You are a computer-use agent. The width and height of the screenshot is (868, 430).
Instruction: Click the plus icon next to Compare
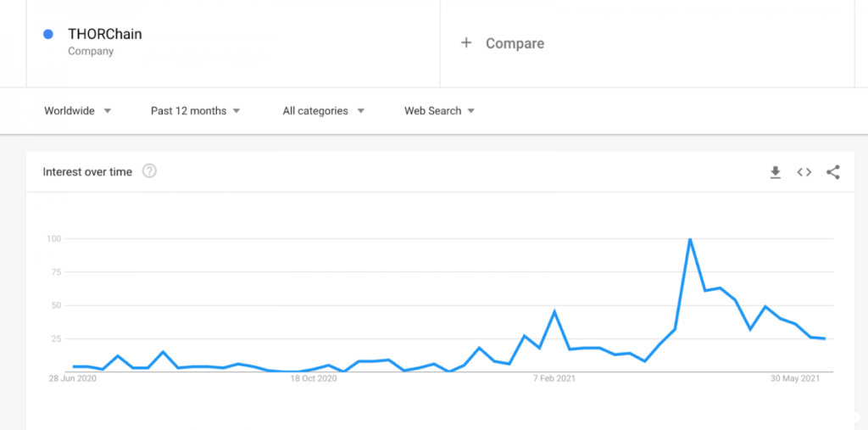click(x=465, y=42)
